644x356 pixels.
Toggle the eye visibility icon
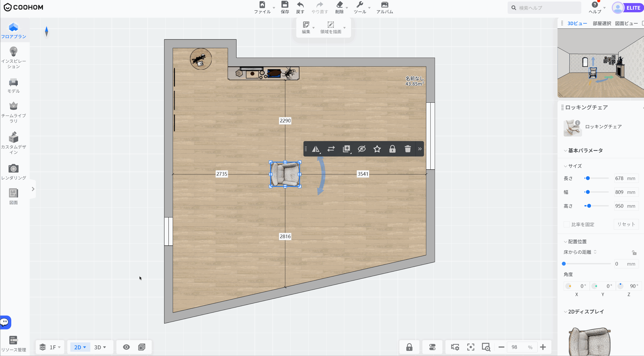coord(126,347)
